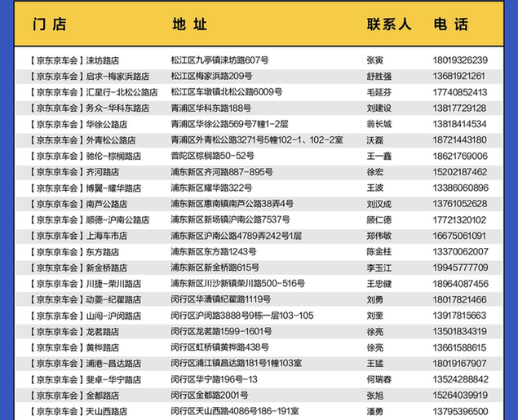
Task: Select the contact name 何瑞春
Action: [x=379, y=379]
